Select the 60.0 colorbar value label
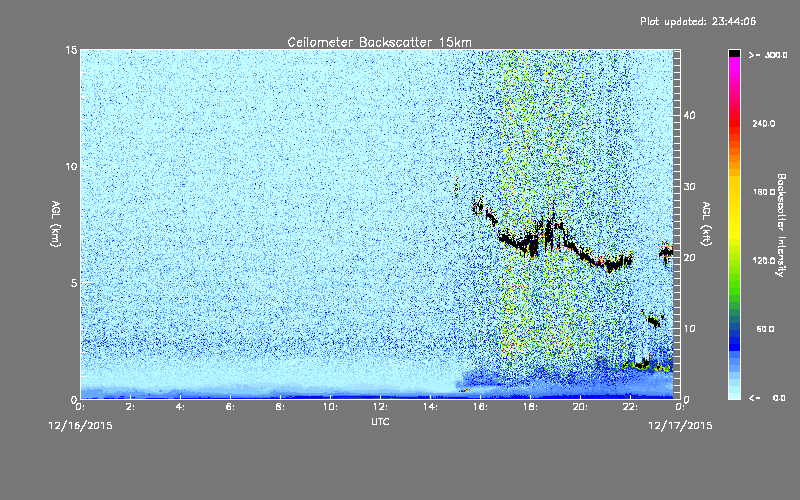Image resolution: width=800 pixels, height=500 pixels. [x=765, y=329]
